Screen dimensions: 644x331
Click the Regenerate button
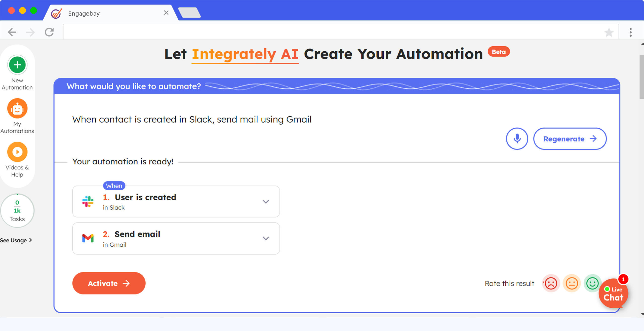570,139
